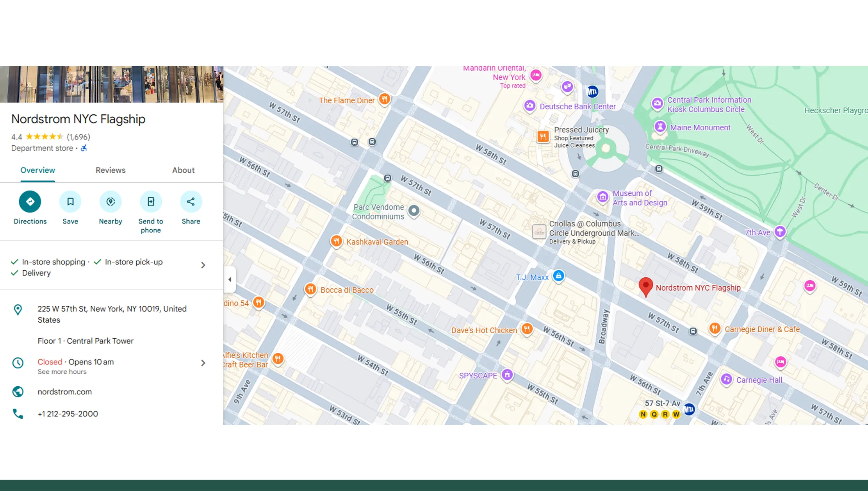Click the wheelchair accessibility icon
Screen dimensions: 868x491
click(x=84, y=148)
